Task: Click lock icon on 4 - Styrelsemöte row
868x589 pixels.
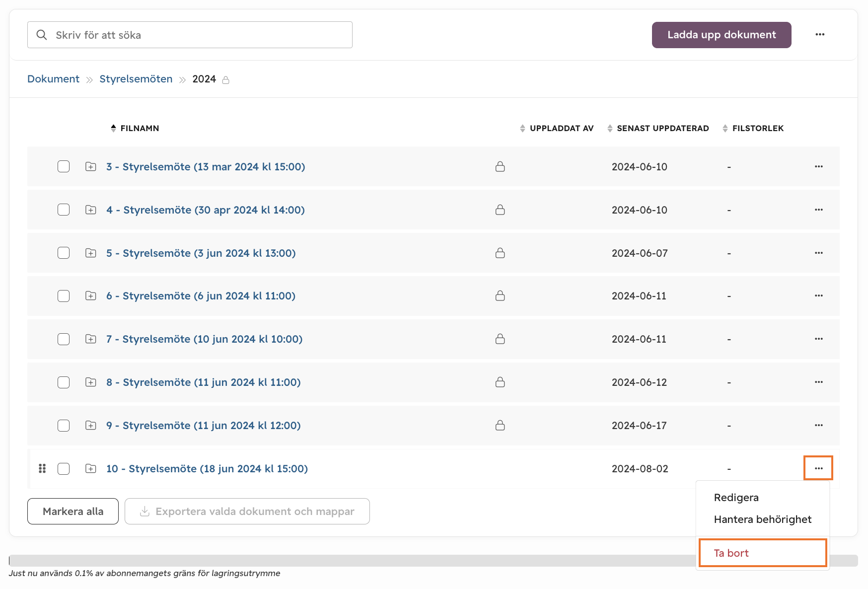Action: [500, 210]
